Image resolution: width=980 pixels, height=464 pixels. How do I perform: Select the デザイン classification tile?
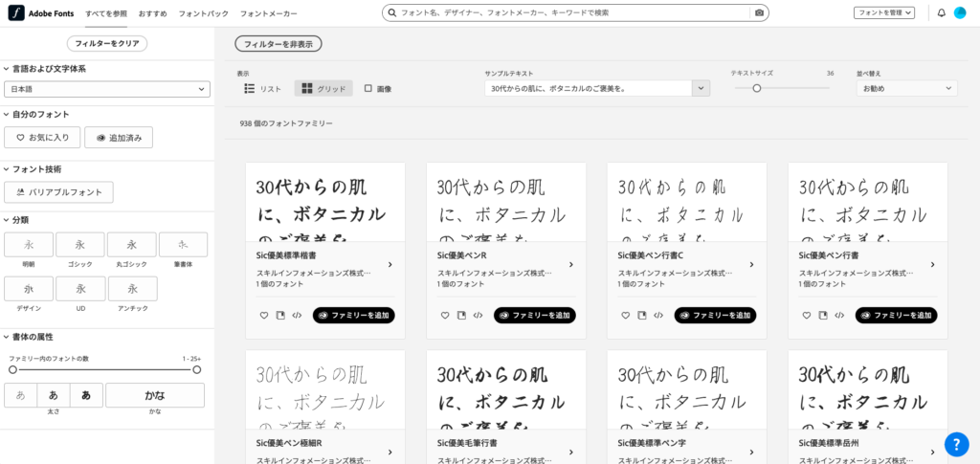pyautogui.click(x=29, y=289)
